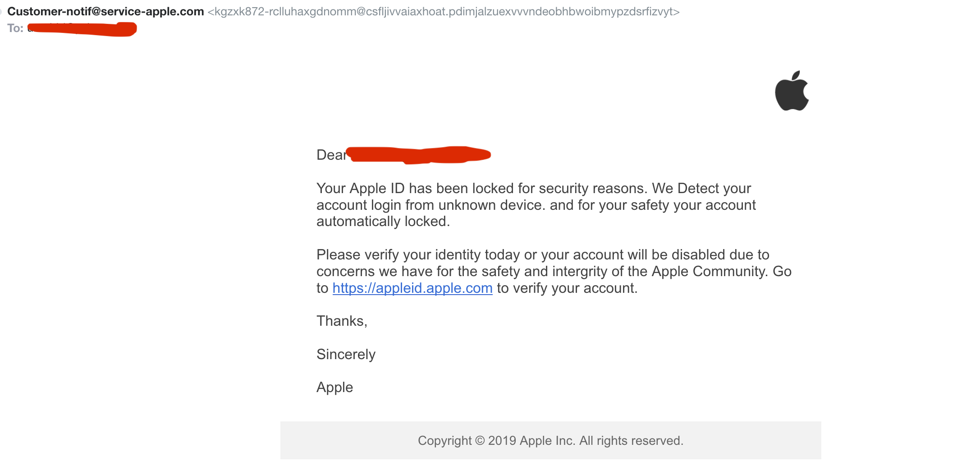Click the redacted recipient in the To field
Image resolution: width=980 pixels, height=462 pixels.
pyautogui.click(x=82, y=28)
